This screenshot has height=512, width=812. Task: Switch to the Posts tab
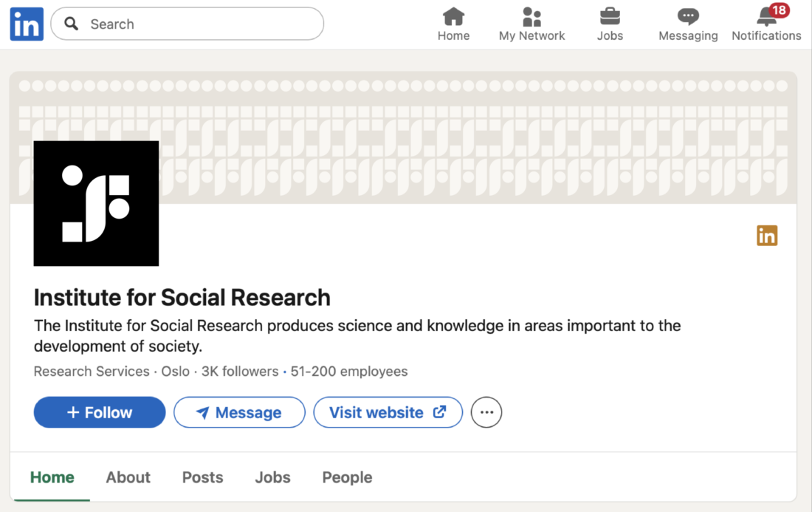[202, 477]
